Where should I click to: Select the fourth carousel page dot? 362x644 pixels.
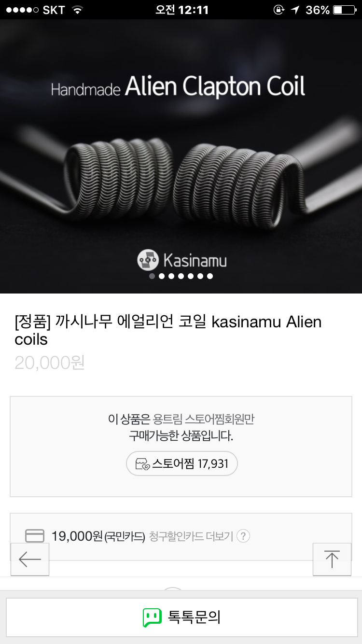pos(181,276)
